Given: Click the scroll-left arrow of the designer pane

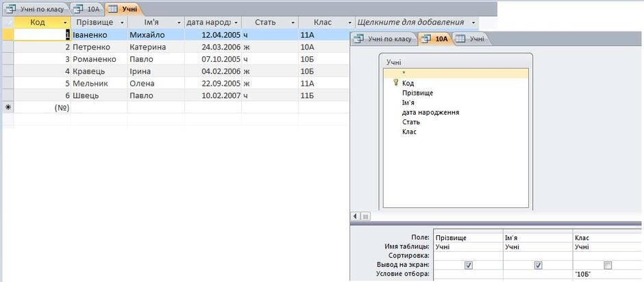Looking at the screenshot, I should pyautogui.click(x=356, y=216).
